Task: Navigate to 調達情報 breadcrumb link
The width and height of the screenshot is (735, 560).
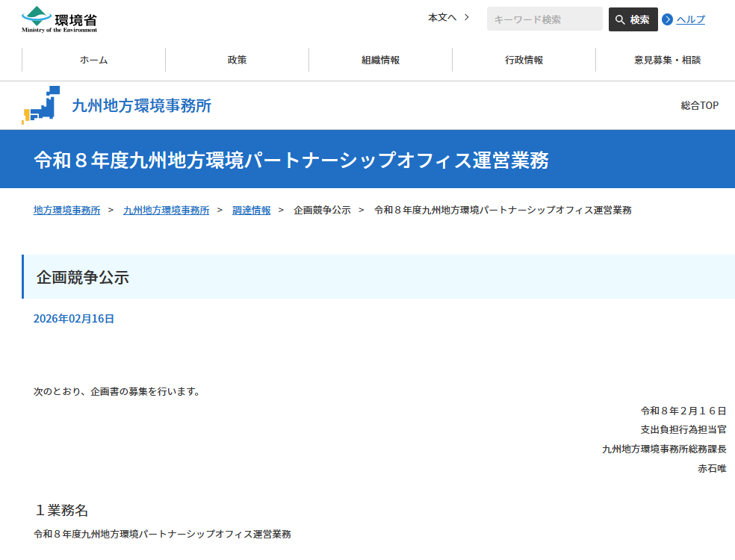Action: click(x=251, y=210)
